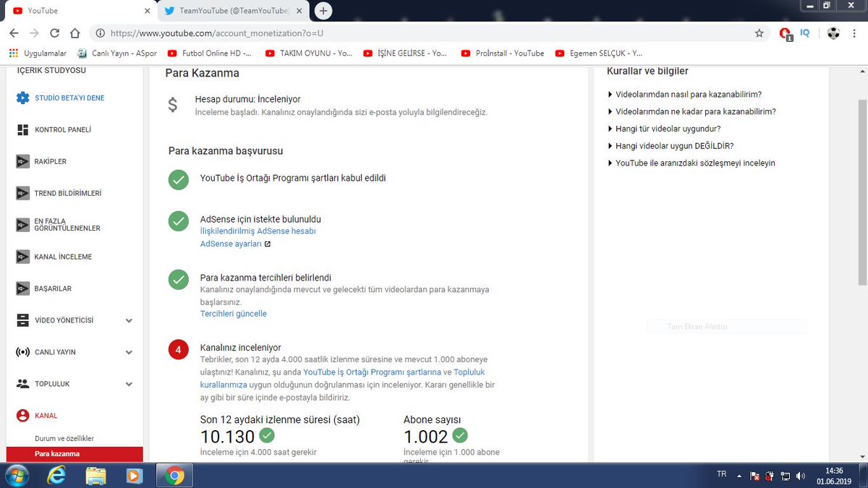Screen dimensions: 868x488
Task: Click the red extension icon with badge
Action: (x=786, y=33)
